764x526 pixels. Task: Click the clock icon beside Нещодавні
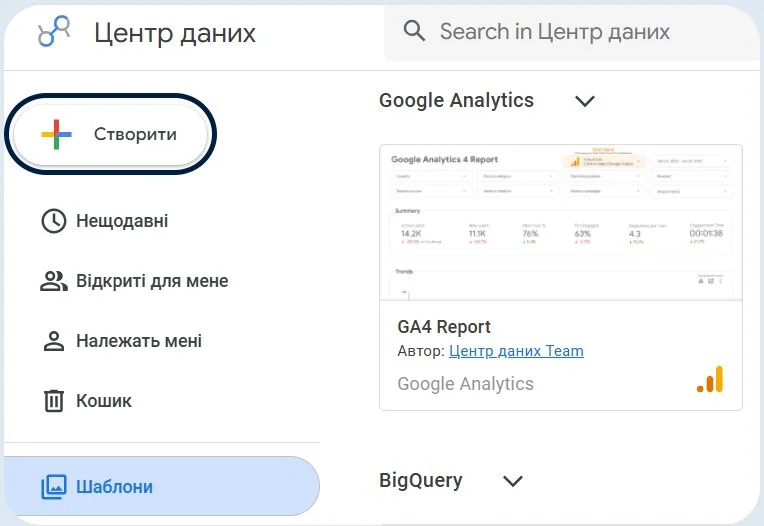click(54, 221)
